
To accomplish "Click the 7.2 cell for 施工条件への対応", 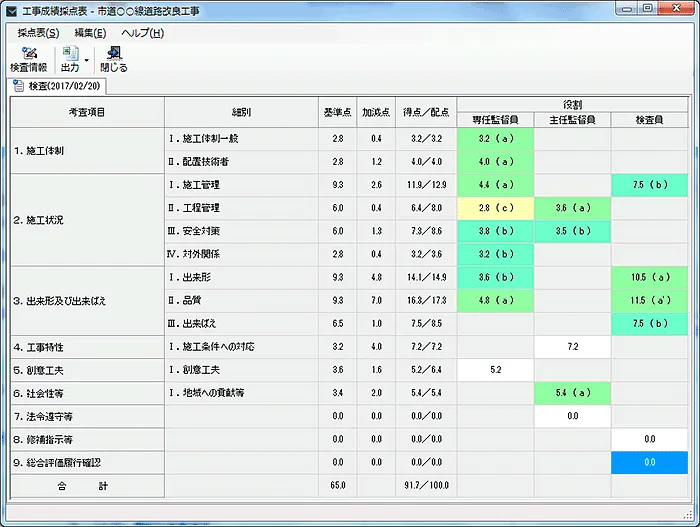I will (572, 346).
